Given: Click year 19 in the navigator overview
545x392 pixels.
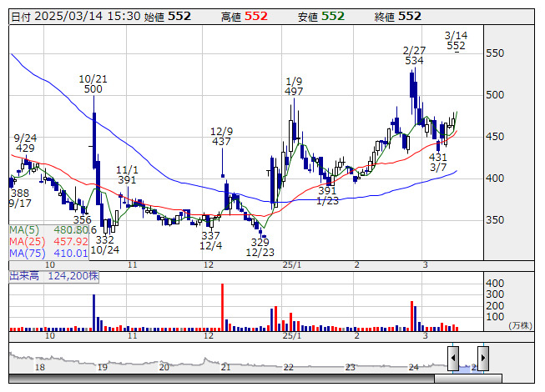Looking at the screenshot, I should pyautogui.click(x=102, y=367).
